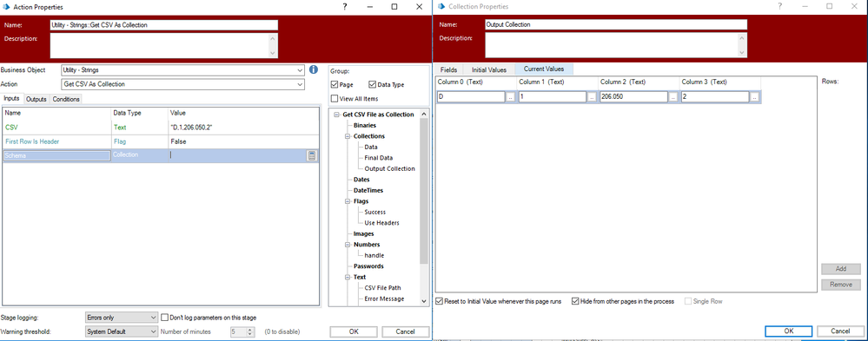The height and width of the screenshot is (341, 868).
Task: Select CSV File Path under Text
Action: point(382,288)
